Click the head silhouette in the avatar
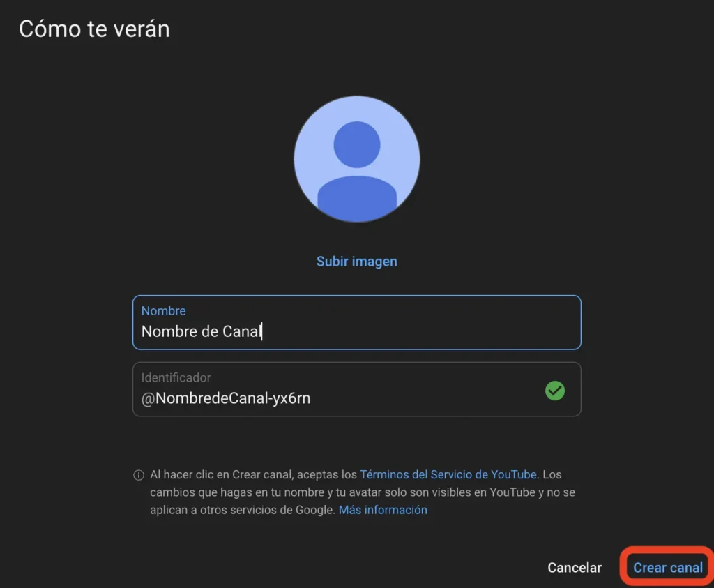Screen dimensions: 714x588 click(356, 144)
